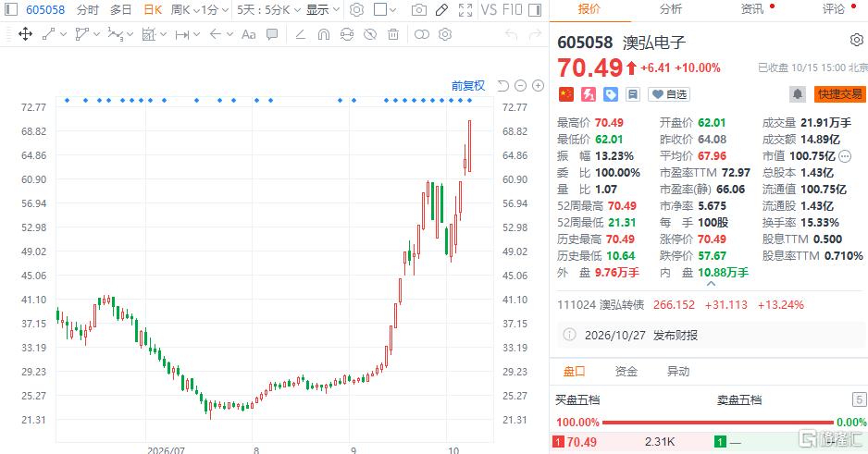Click the 快捷交易 quick trade button
Screen dimensions: 868x454
coord(839,94)
